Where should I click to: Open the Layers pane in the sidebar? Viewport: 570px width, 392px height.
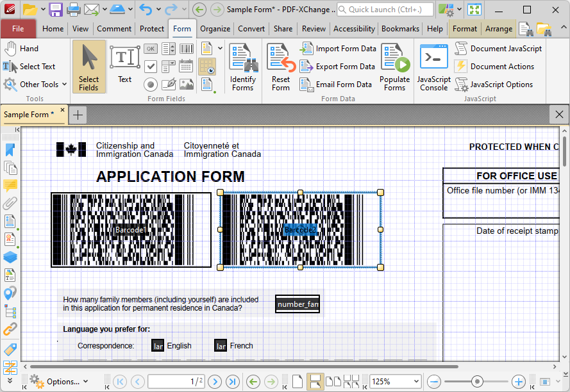(10, 257)
